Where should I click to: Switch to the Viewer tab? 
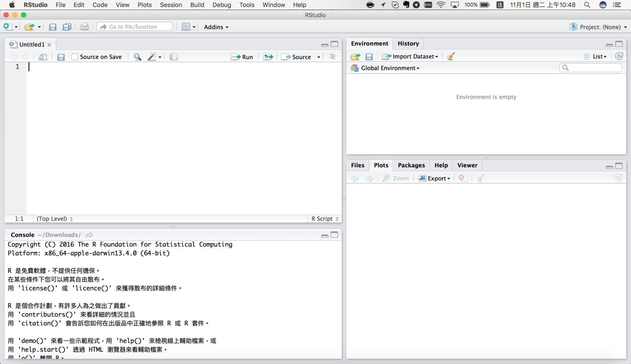pos(467,165)
